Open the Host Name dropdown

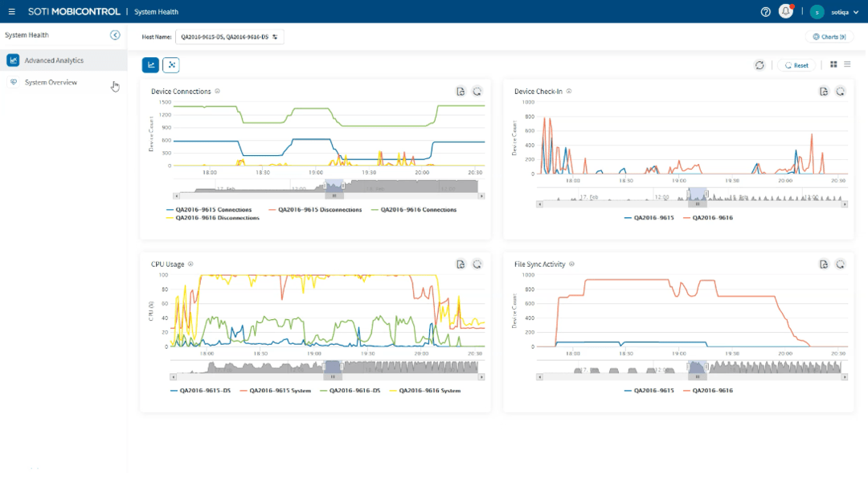(229, 37)
